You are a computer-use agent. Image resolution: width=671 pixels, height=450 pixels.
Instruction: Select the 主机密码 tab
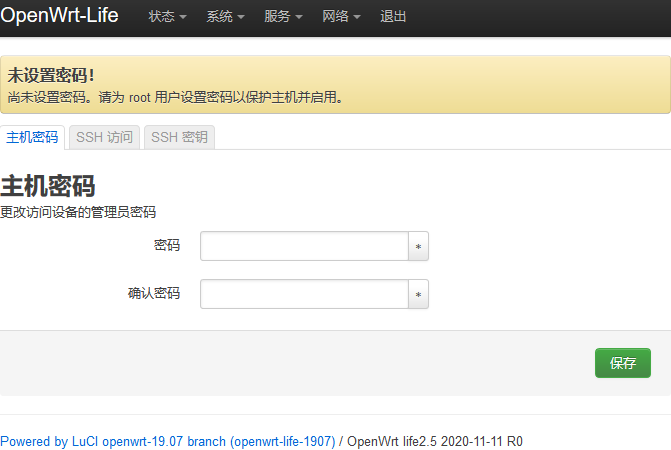[x=32, y=138]
